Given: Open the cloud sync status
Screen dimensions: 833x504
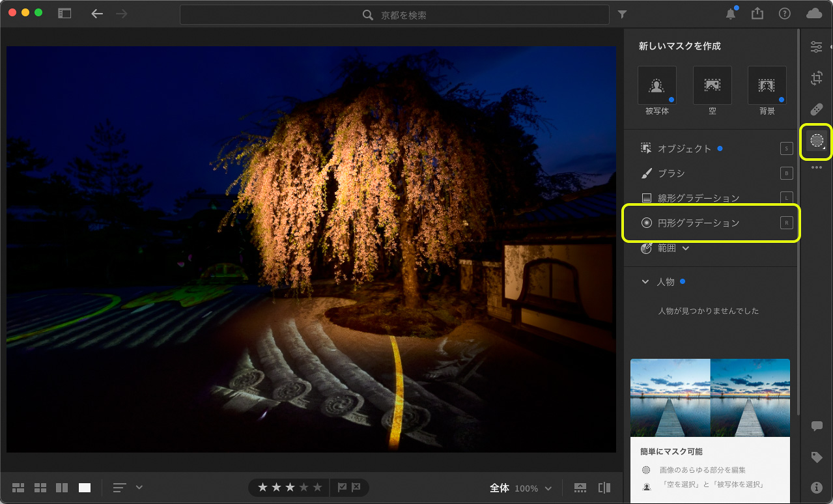Looking at the screenshot, I should point(814,14).
